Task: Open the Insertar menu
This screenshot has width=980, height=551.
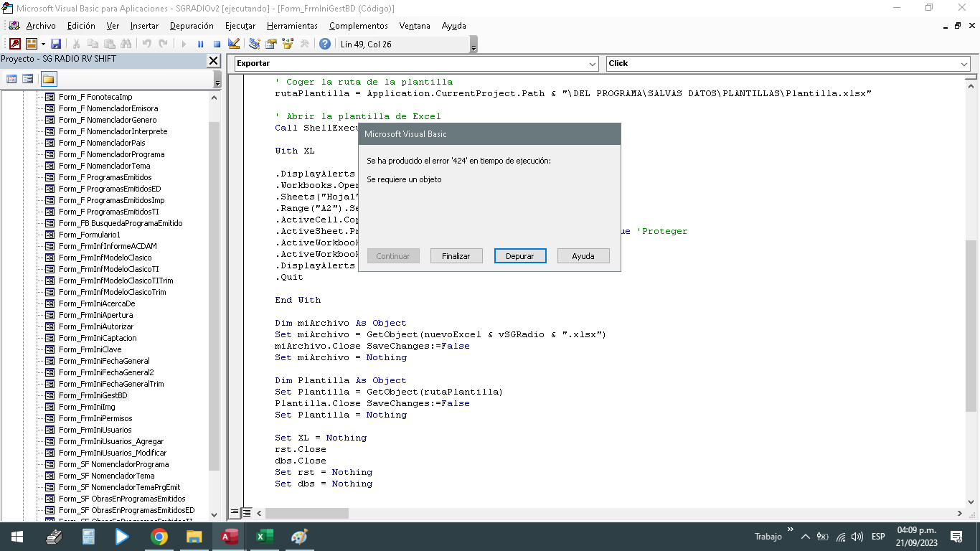Action: coord(144,26)
